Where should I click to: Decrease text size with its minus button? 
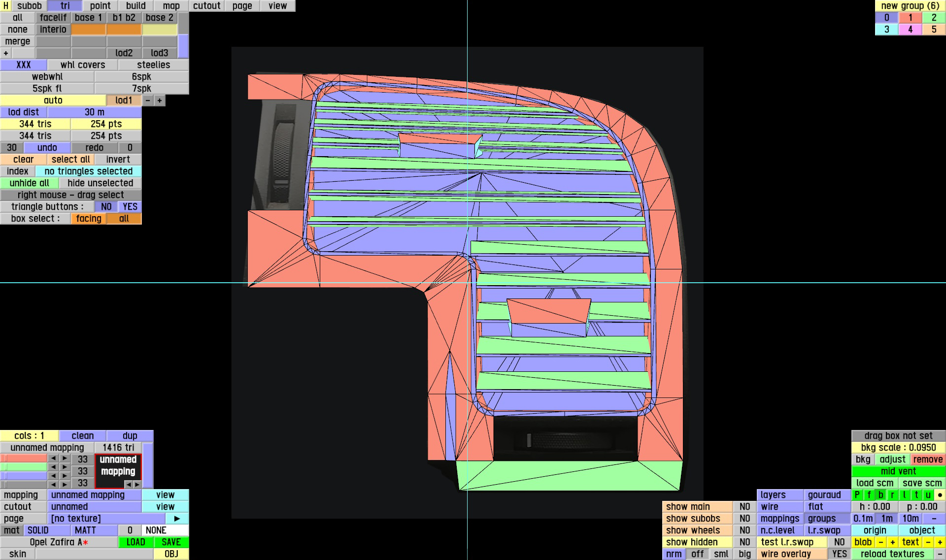[928, 542]
